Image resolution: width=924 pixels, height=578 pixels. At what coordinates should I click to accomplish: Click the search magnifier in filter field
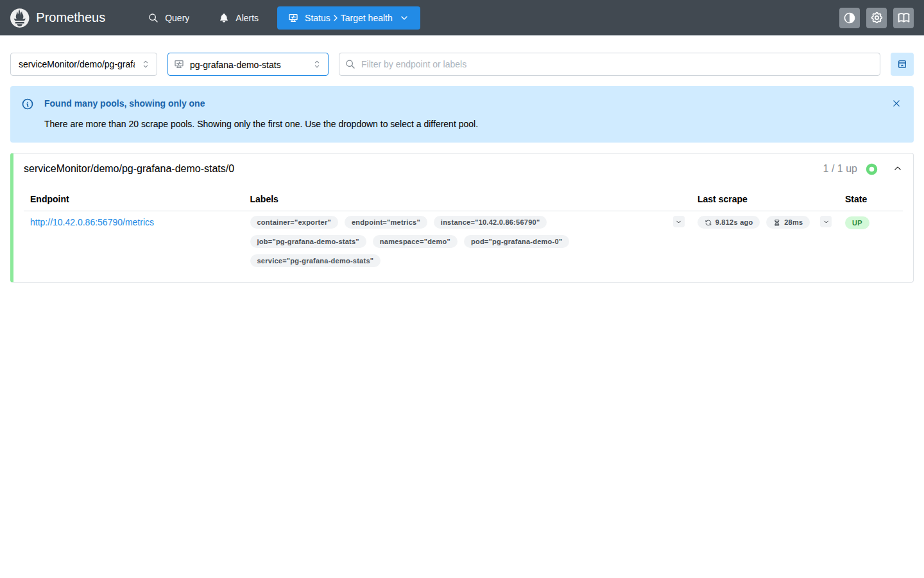pyautogui.click(x=350, y=64)
